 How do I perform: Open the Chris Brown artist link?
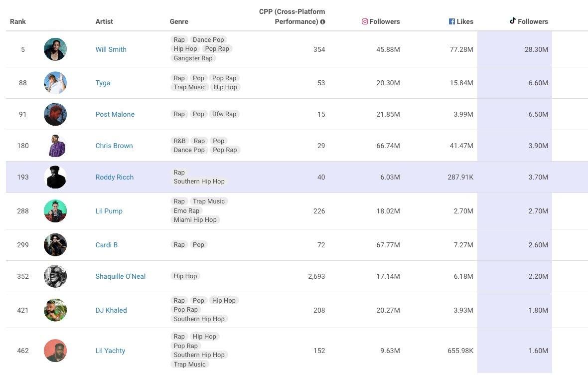coord(114,146)
